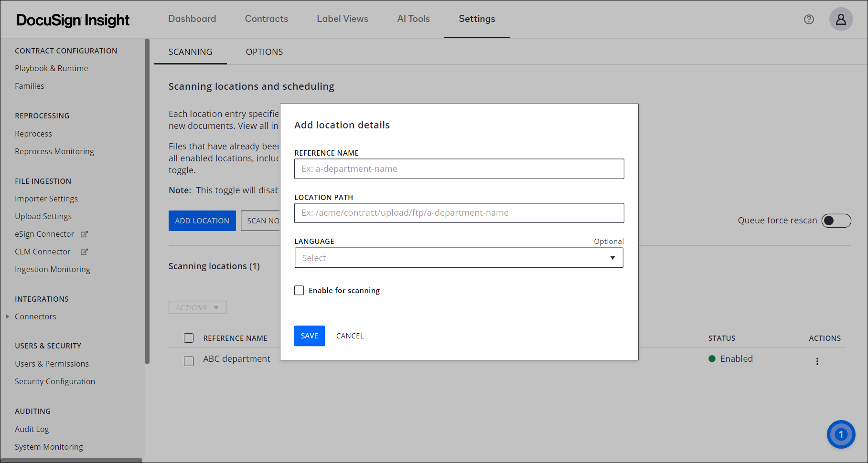Open the user profile avatar menu

(841, 19)
